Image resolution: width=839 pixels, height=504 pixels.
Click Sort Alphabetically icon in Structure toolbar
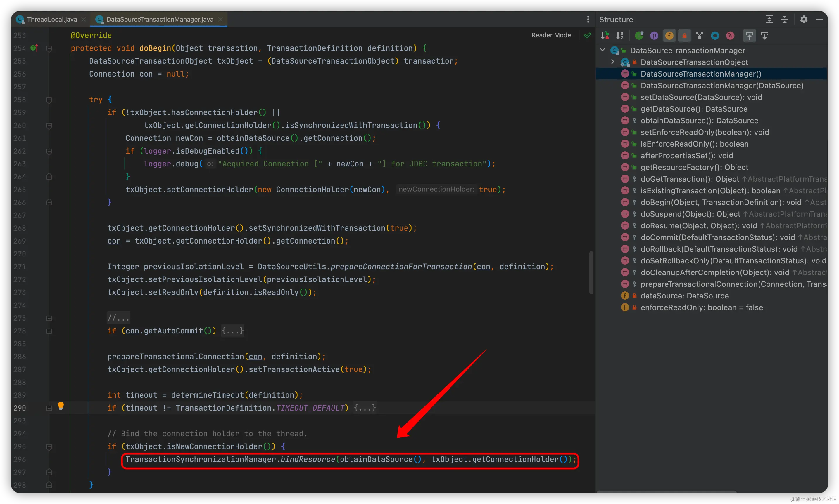pyautogui.click(x=620, y=36)
